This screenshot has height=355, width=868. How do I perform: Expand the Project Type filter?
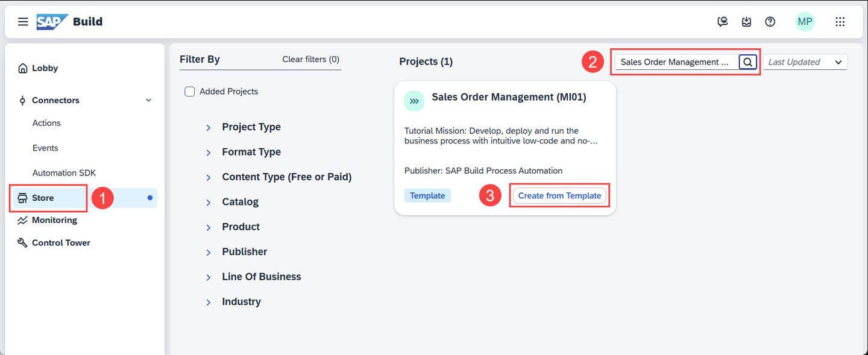209,128
